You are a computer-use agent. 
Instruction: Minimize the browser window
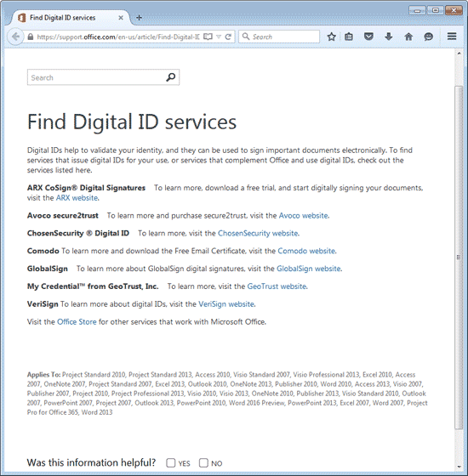pyautogui.click(x=417, y=10)
